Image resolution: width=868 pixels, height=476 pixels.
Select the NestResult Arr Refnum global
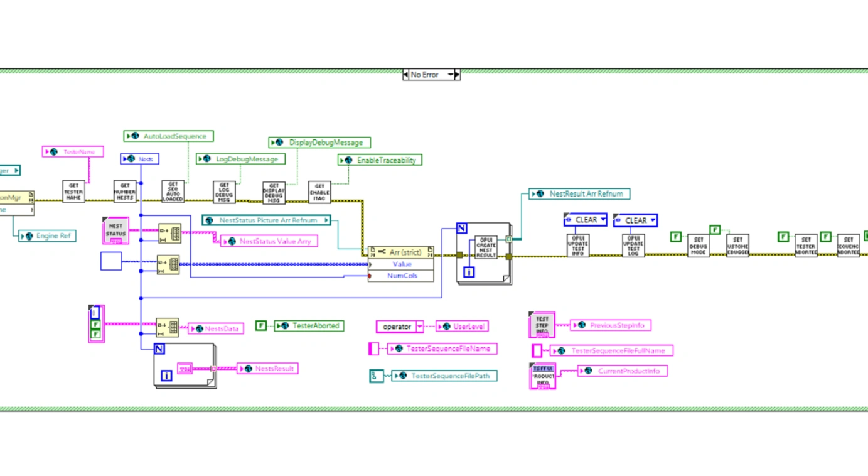point(579,194)
